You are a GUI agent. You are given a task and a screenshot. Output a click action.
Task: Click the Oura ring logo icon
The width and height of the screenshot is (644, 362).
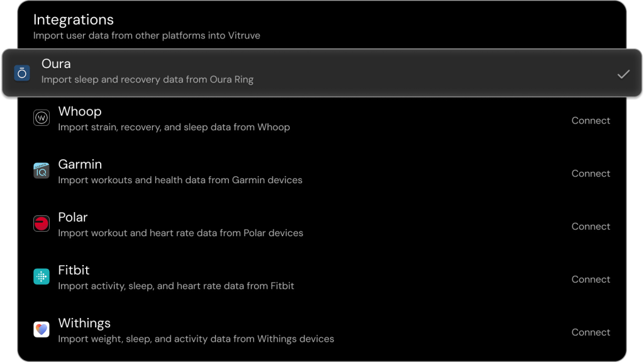[x=22, y=73]
